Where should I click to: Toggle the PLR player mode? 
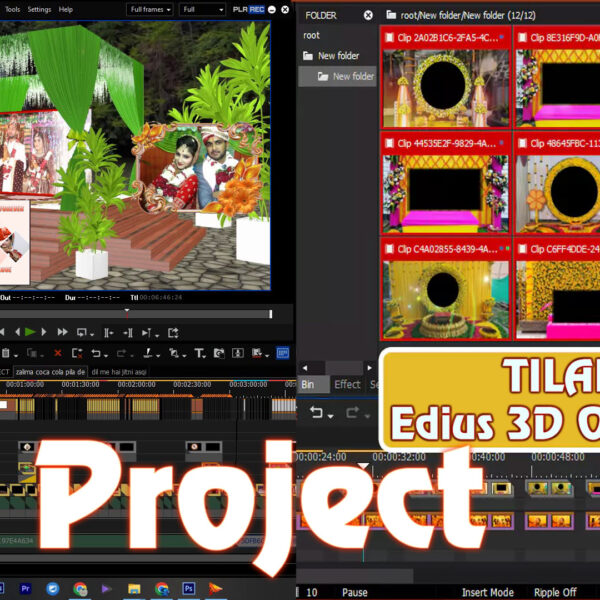(x=240, y=9)
